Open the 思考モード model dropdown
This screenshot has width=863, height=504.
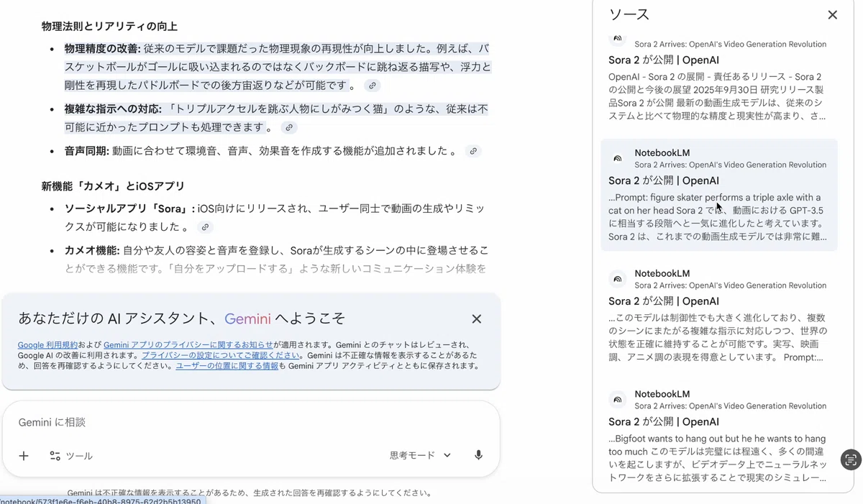[420, 455]
